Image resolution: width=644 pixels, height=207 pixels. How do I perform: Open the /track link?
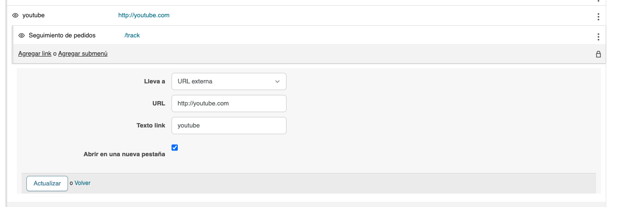pos(132,35)
